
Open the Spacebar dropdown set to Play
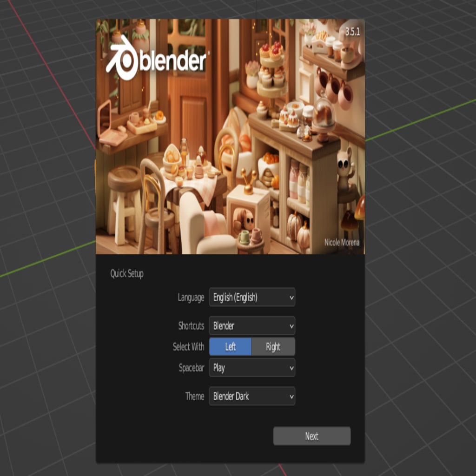(x=252, y=368)
